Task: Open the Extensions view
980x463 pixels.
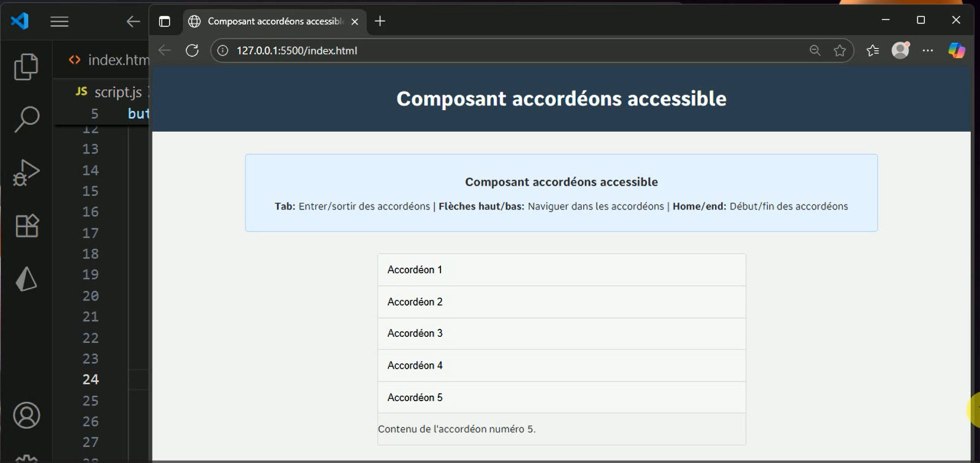Action: click(26, 226)
